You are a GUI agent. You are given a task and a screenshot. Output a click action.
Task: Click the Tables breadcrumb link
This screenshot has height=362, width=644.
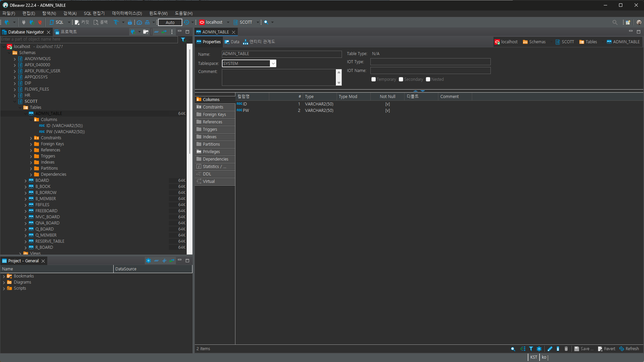tap(588, 42)
